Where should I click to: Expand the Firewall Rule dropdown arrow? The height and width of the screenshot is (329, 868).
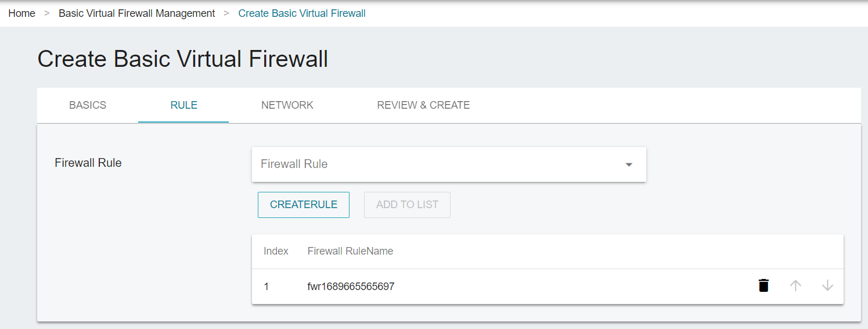628,164
